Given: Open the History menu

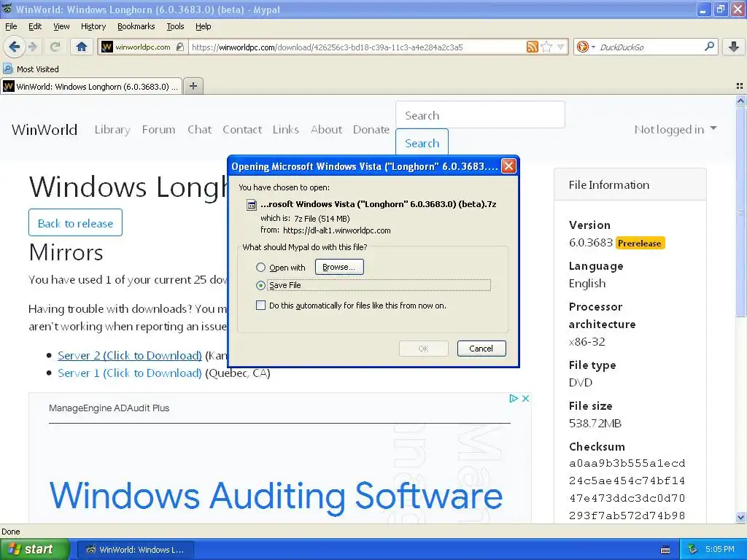Looking at the screenshot, I should pos(93,26).
